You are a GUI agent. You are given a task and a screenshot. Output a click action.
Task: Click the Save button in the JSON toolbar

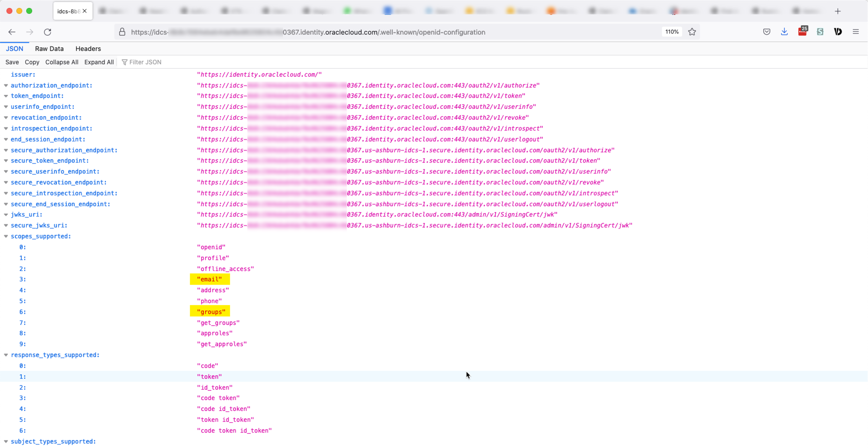(12, 62)
